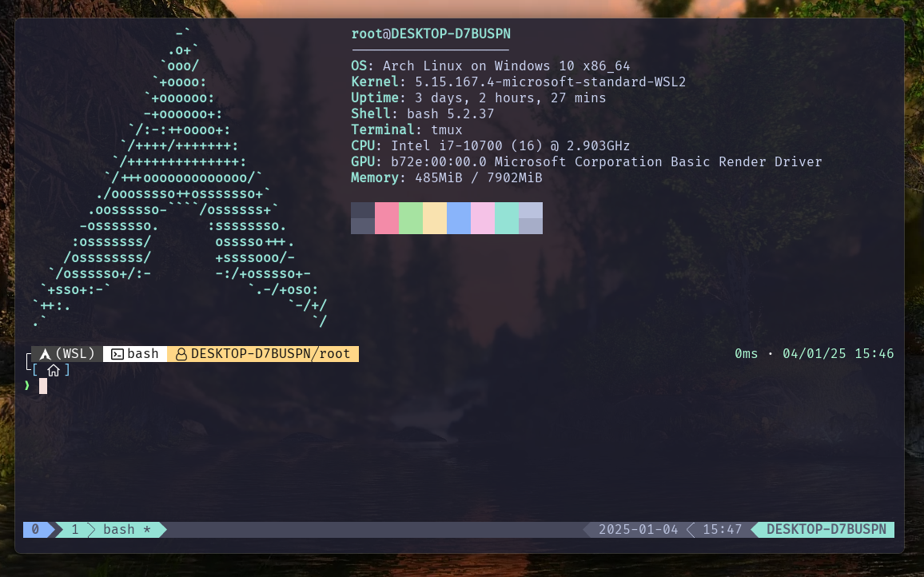Click the pale yellow color swatch
The height and width of the screenshot is (577, 924).
[x=435, y=218]
